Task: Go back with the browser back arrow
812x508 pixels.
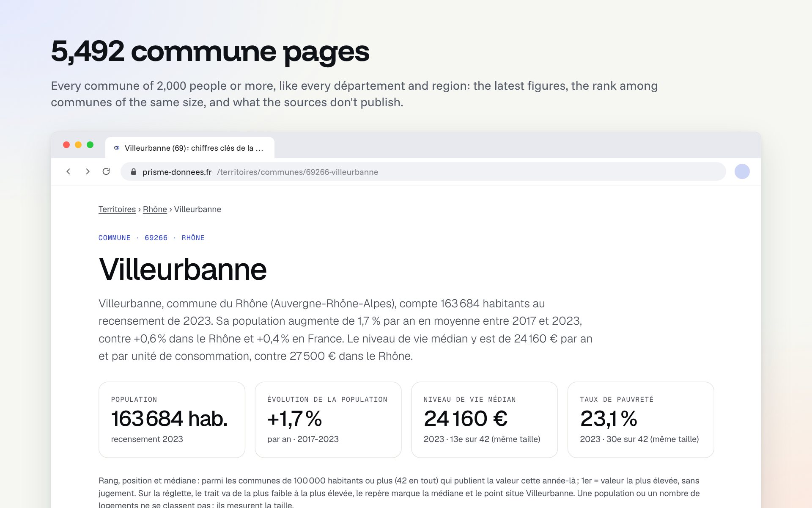Action: click(69, 171)
